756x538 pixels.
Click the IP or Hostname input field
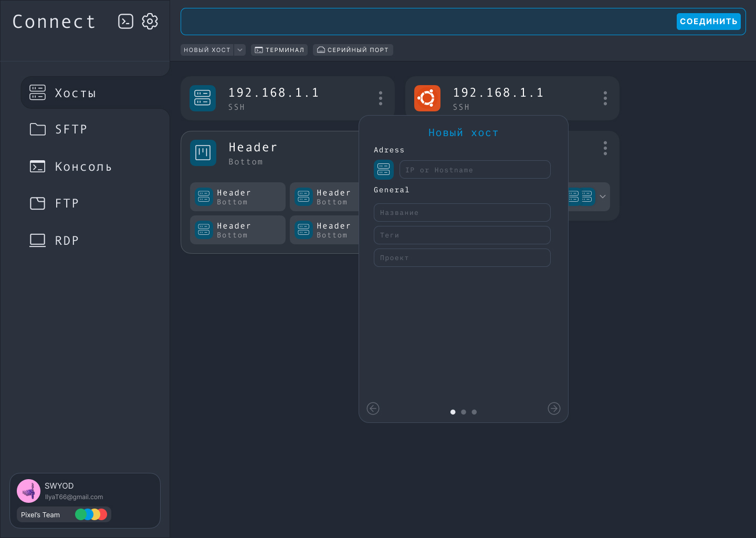pos(475,169)
